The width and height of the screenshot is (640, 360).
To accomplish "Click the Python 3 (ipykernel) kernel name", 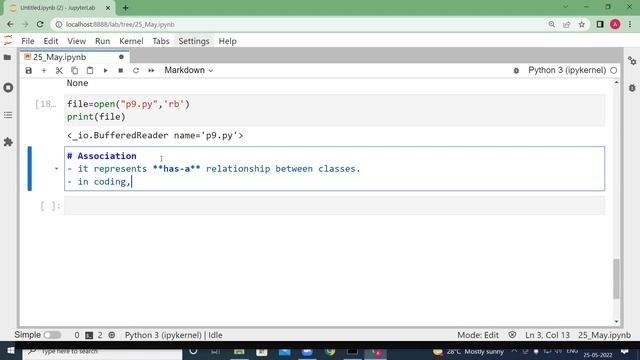I will coord(567,70).
